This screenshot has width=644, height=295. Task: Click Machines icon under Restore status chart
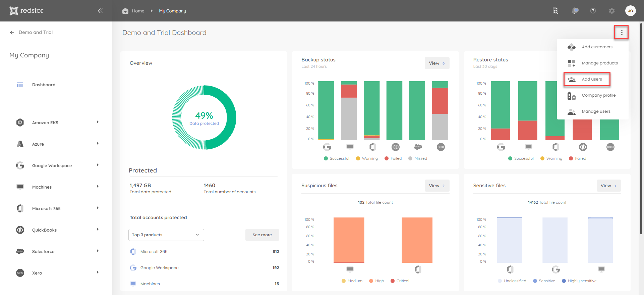(x=529, y=147)
